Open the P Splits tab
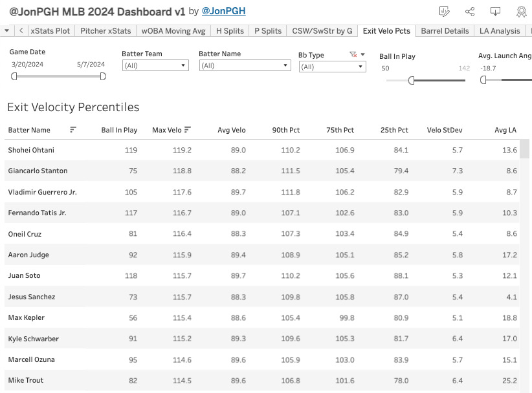The width and height of the screenshot is (532, 393). (268, 31)
